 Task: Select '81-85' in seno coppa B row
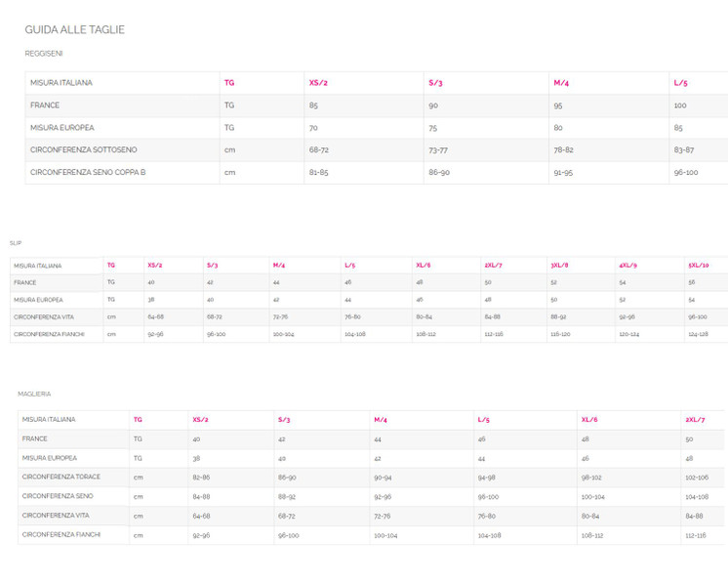(318, 172)
